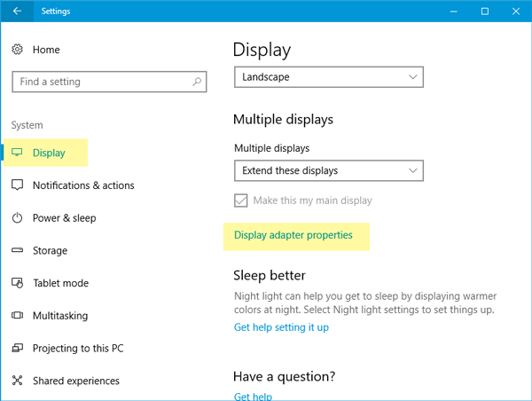This screenshot has width=532, height=401.
Task: Click the Home gear icon
Action: tap(17, 50)
